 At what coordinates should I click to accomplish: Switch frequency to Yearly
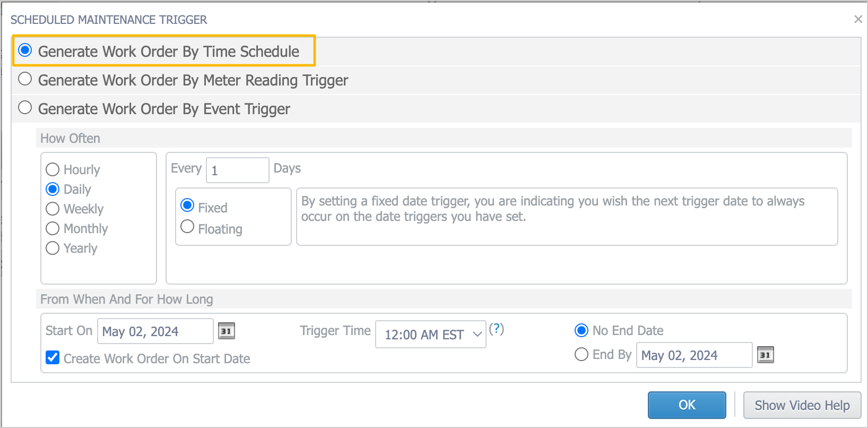pyautogui.click(x=53, y=248)
